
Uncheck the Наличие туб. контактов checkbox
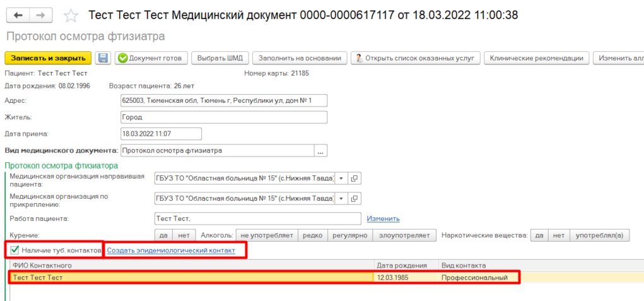click(15, 251)
